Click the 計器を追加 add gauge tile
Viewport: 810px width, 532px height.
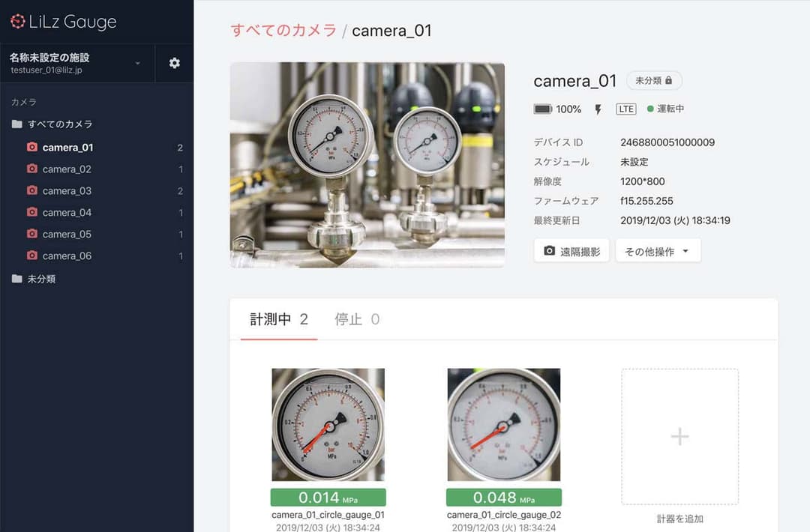point(679,436)
